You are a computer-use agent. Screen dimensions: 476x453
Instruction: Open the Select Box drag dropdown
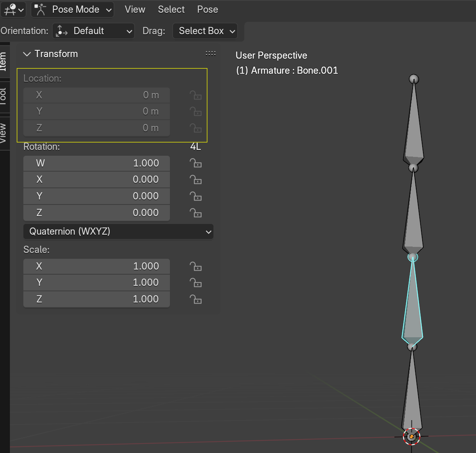tap(205, 31)
